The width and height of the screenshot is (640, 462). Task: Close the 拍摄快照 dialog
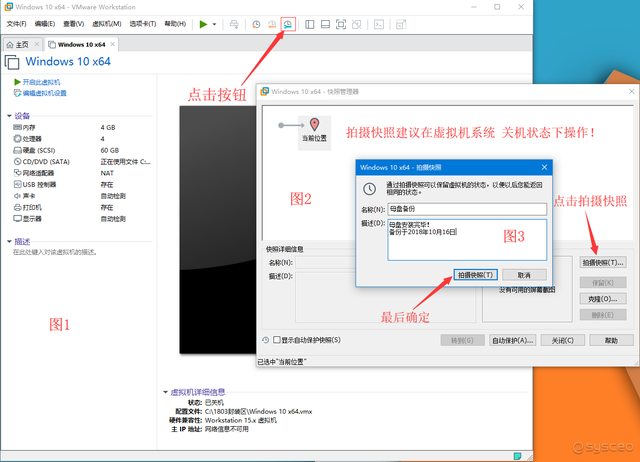pos(544,167)
